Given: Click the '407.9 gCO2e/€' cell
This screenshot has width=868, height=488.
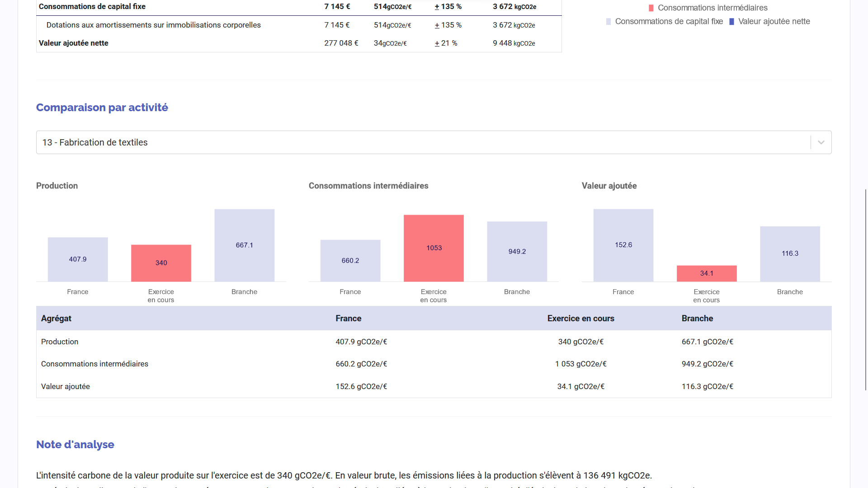Looking at the screenshot, I should [361, 342].
